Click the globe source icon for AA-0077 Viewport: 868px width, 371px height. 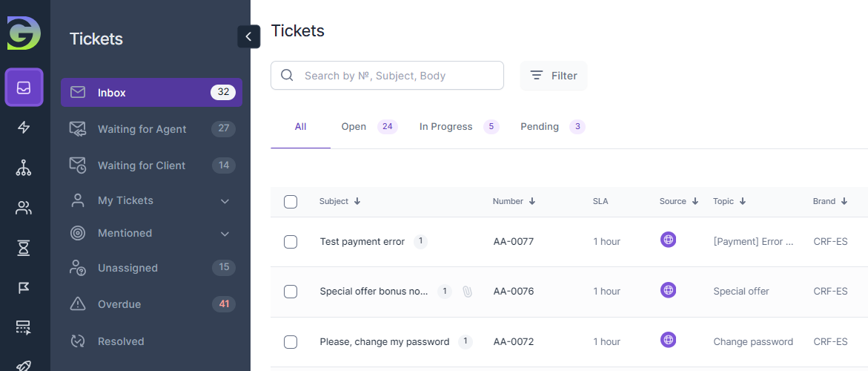pos(668,240)
